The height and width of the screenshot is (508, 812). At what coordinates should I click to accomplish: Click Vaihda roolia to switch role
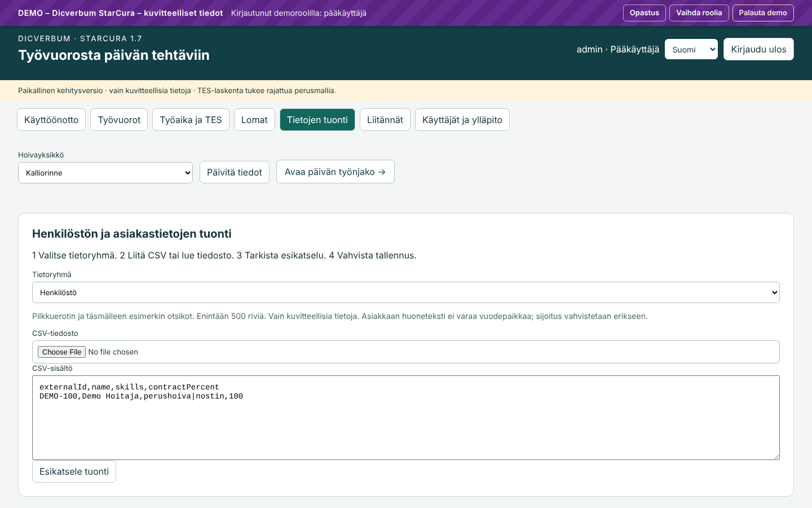click(x=699, y=13)
